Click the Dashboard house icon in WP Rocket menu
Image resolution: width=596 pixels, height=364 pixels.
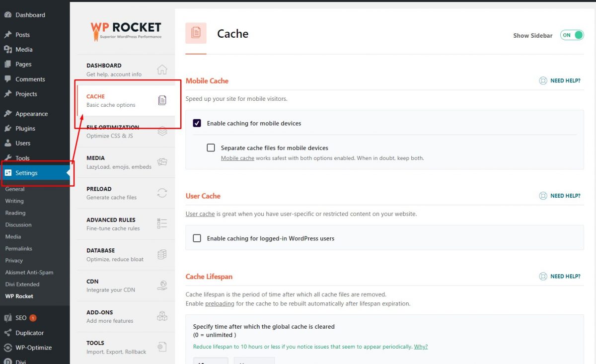[162, 70]
